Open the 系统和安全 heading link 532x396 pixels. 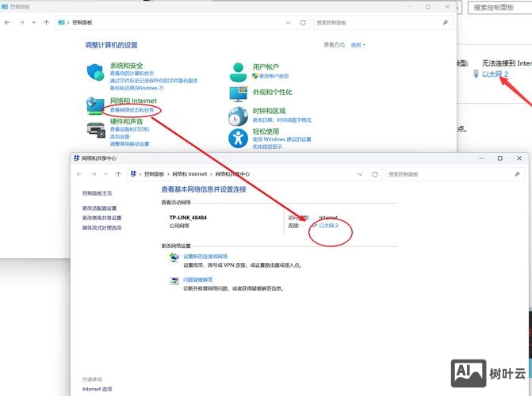click(126, 66)
